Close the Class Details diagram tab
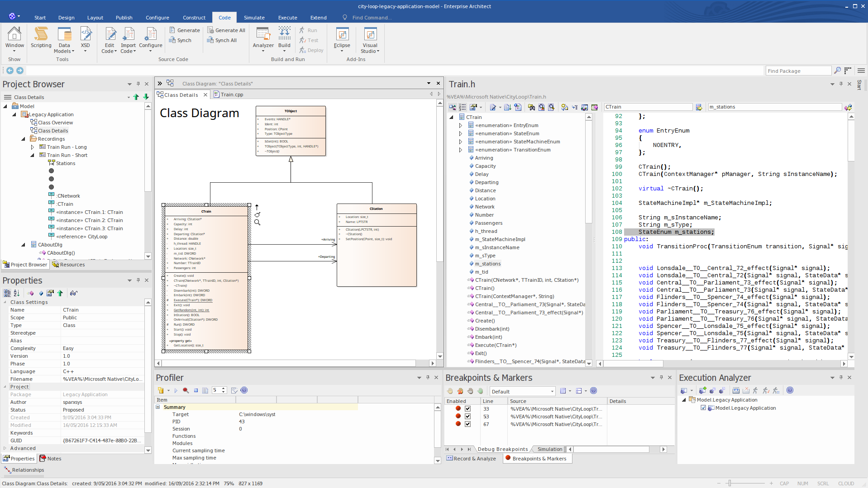The image size is (868, 488). coord(205,95)
